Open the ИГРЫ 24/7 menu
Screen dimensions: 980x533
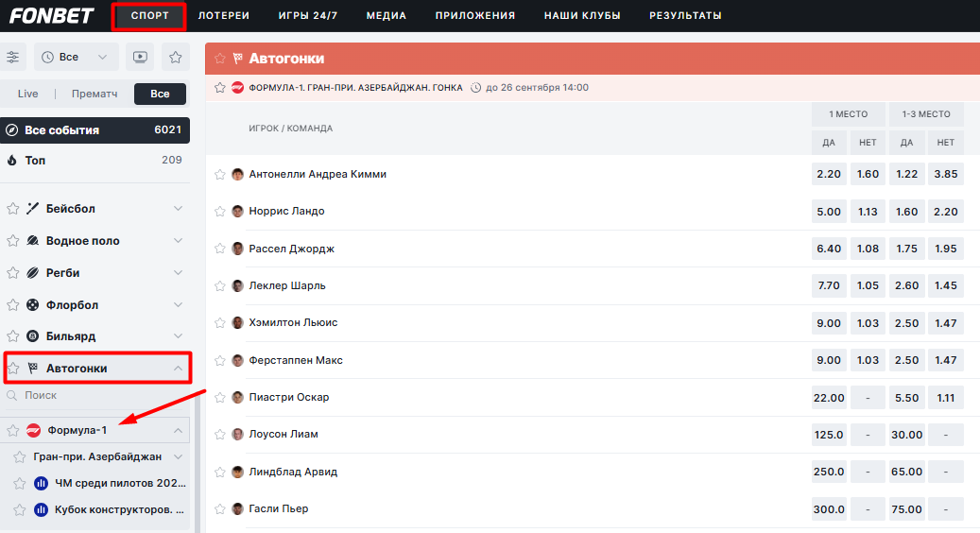307,16
